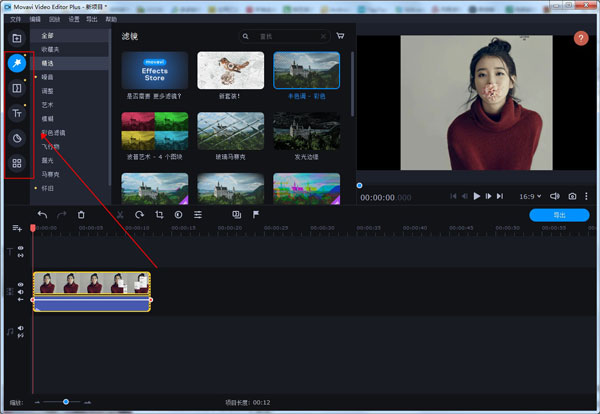Image resolution: width=600 pixels, height=414 pixels.
Task: Open the 帮助 menu
Action: point(111,19)
